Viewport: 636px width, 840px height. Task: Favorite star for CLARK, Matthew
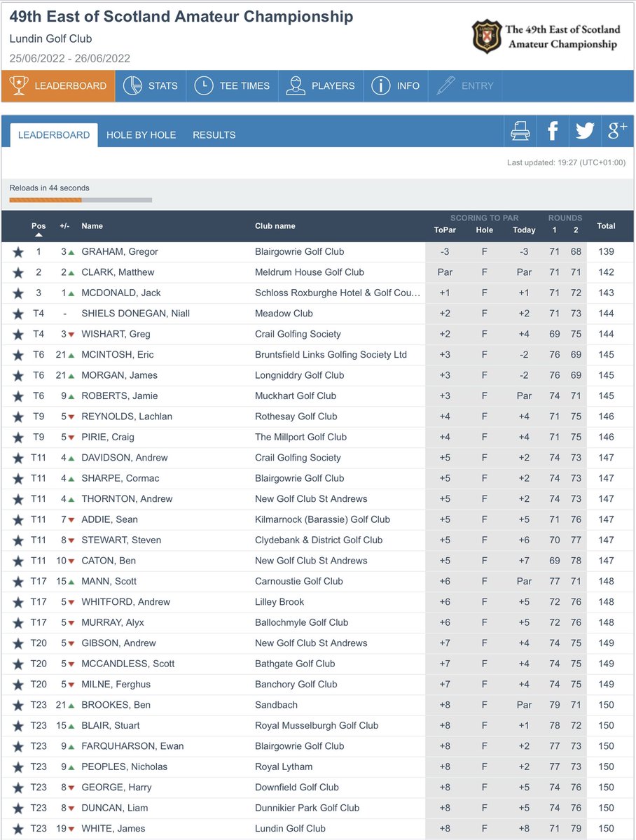coord(18,272)
